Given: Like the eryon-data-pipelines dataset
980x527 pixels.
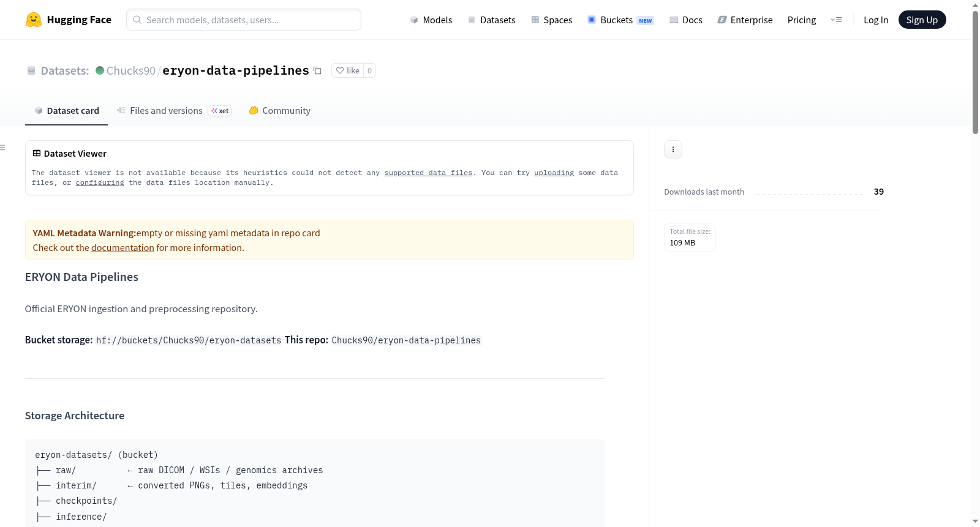Looking at the screenshot, I should coord(347,70).
